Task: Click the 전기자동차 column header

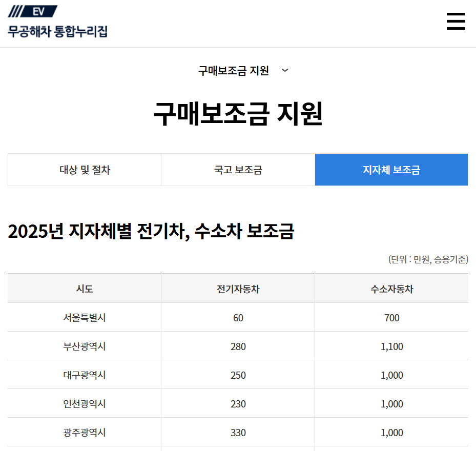Action: [238, 289]
